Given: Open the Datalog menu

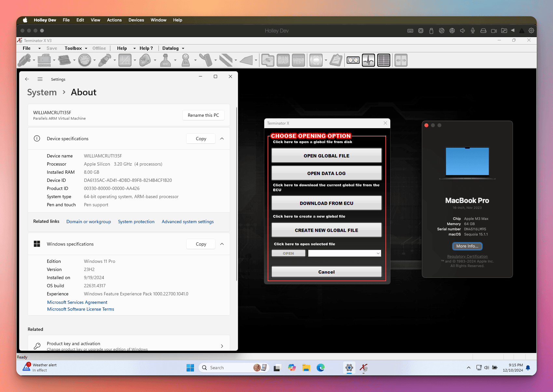Looking at the screenshot, I should pos(173,48).
